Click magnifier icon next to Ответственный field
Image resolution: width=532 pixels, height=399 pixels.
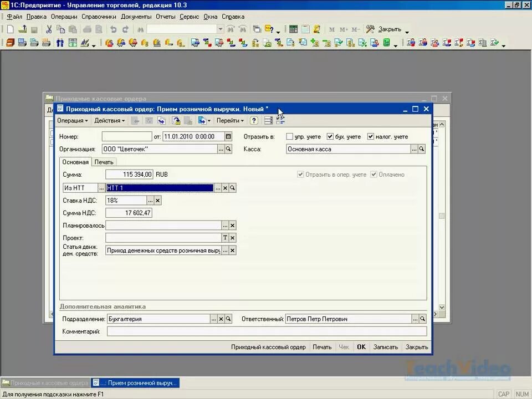pos(422,319)
